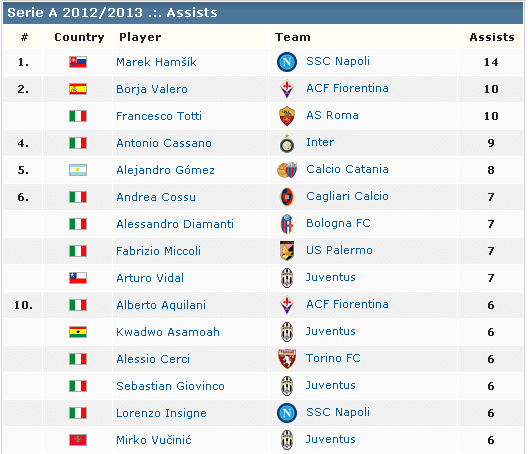The width and height of the screenshot is (528, 454).
Task: Click the SSC Napoli crest beside Hamšík
Action: pos(287,62)
